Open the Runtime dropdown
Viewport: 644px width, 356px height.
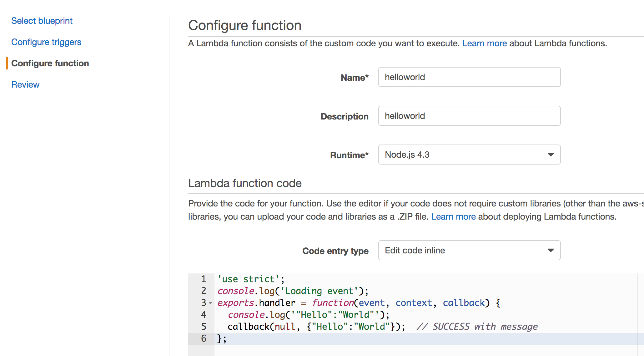pos(463,155)
